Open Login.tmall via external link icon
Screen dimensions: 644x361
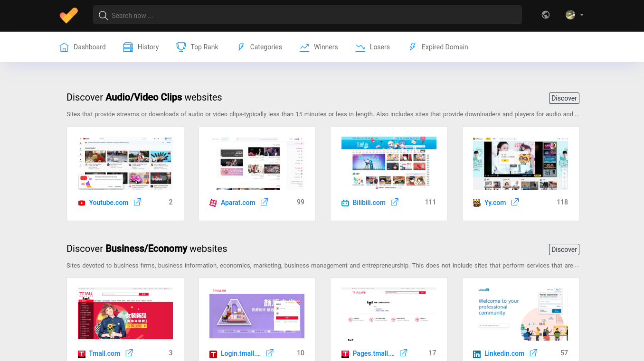270,353
